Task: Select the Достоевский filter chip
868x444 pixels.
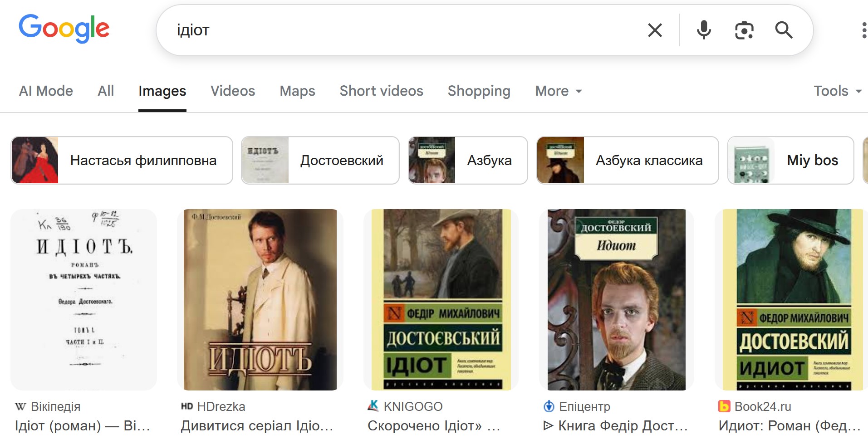Action: (320, 161)
